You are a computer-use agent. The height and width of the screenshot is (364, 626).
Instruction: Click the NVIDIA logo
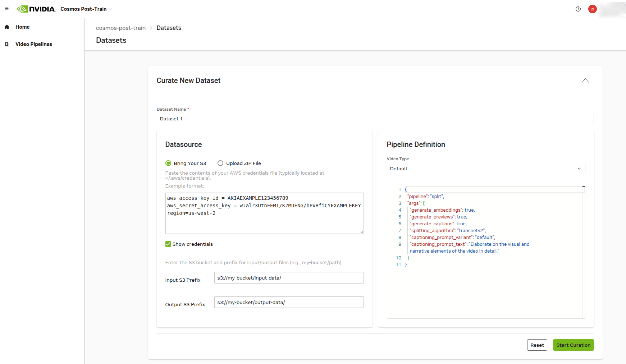pos(36,9)
